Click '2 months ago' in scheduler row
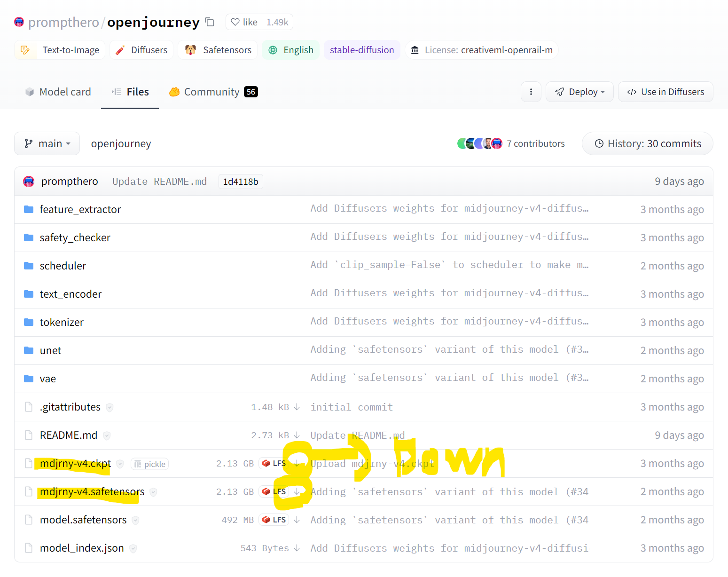 tap(672, 266)
